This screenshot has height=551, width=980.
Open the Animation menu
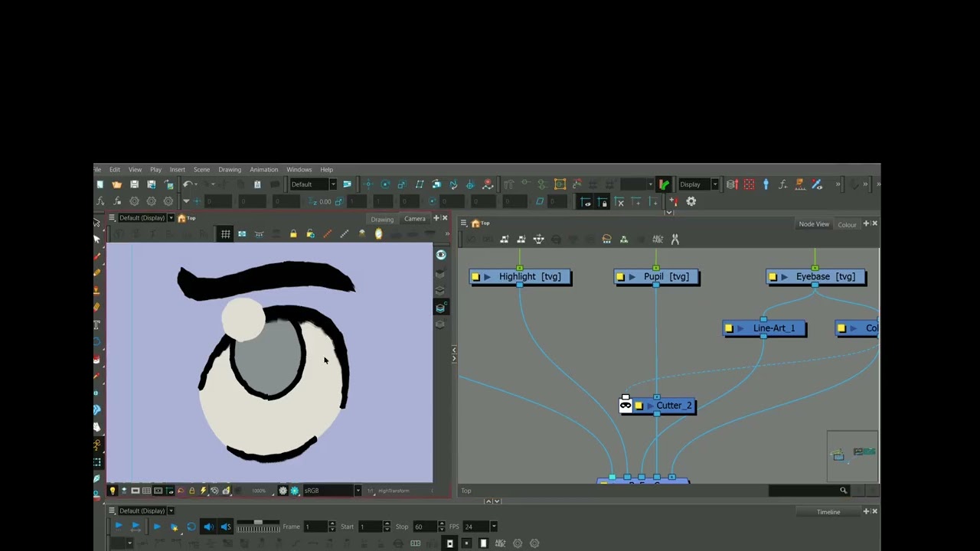pos(263,170)
